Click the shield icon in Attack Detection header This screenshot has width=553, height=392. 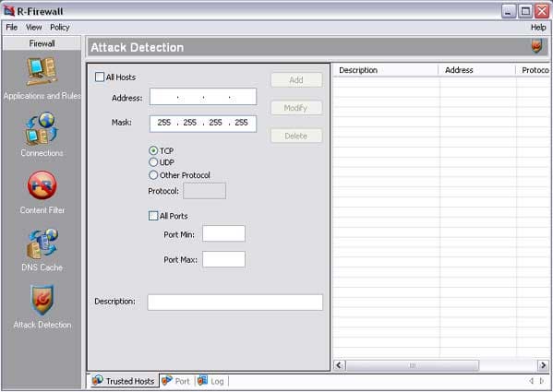coord(536,46)
